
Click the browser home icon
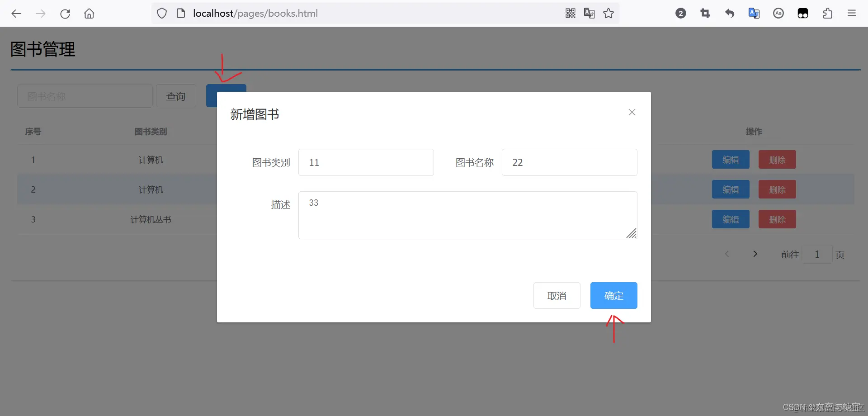[x=89, y=14]
